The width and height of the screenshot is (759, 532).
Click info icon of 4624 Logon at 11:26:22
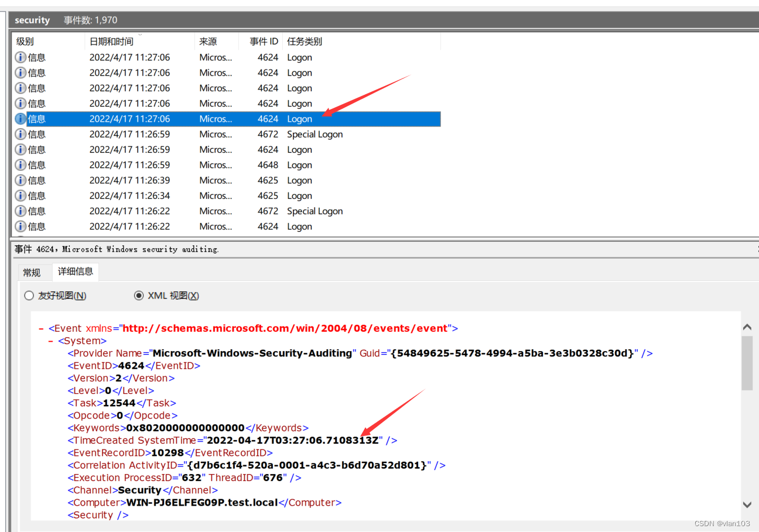coord(20,226)
